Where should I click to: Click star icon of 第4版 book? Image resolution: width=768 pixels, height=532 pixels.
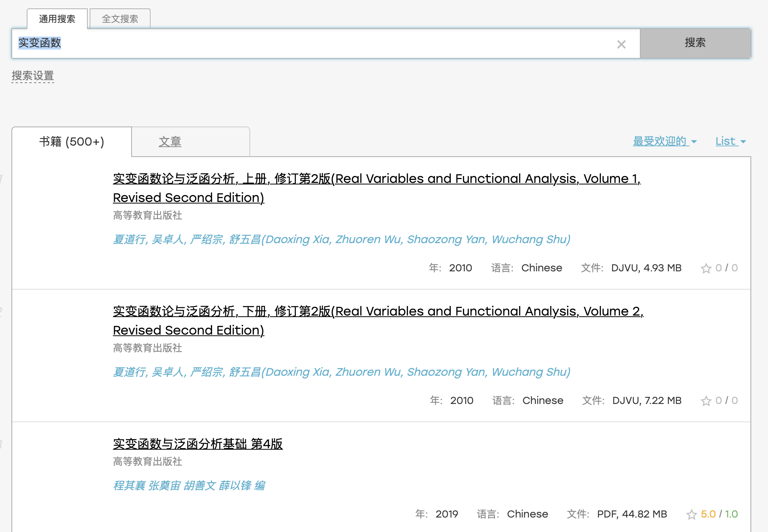click(691, 514)
